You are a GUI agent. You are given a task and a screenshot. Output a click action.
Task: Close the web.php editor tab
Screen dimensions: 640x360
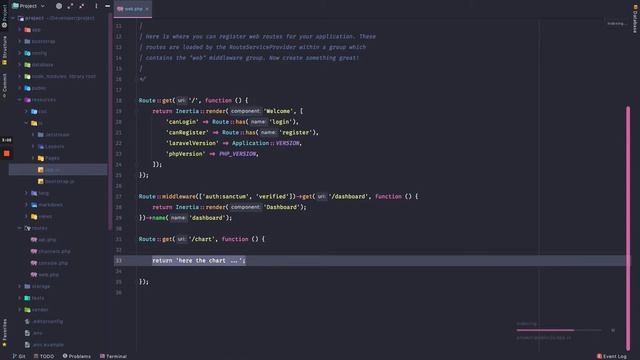[147, 9]
